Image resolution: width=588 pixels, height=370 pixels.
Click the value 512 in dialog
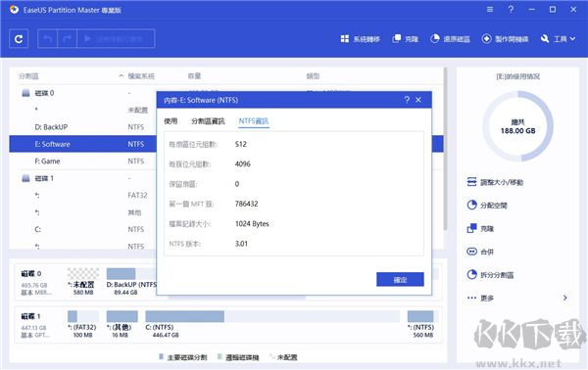click(x=241, y=144)
